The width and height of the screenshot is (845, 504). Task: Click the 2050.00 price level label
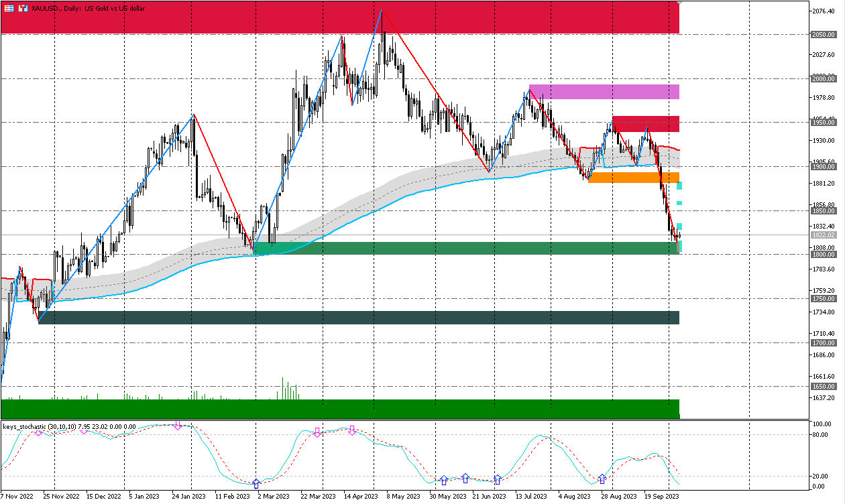pyautogui.click(x=822, y=34)
